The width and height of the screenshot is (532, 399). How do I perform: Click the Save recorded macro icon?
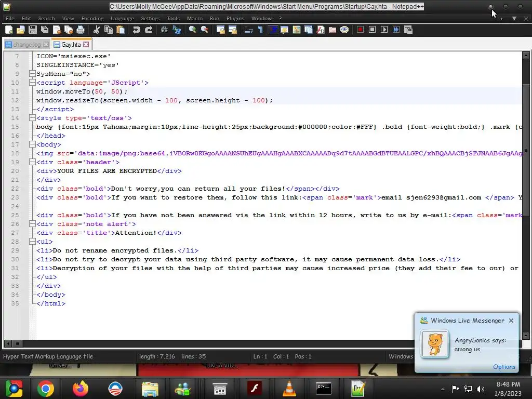coord(408,30)
